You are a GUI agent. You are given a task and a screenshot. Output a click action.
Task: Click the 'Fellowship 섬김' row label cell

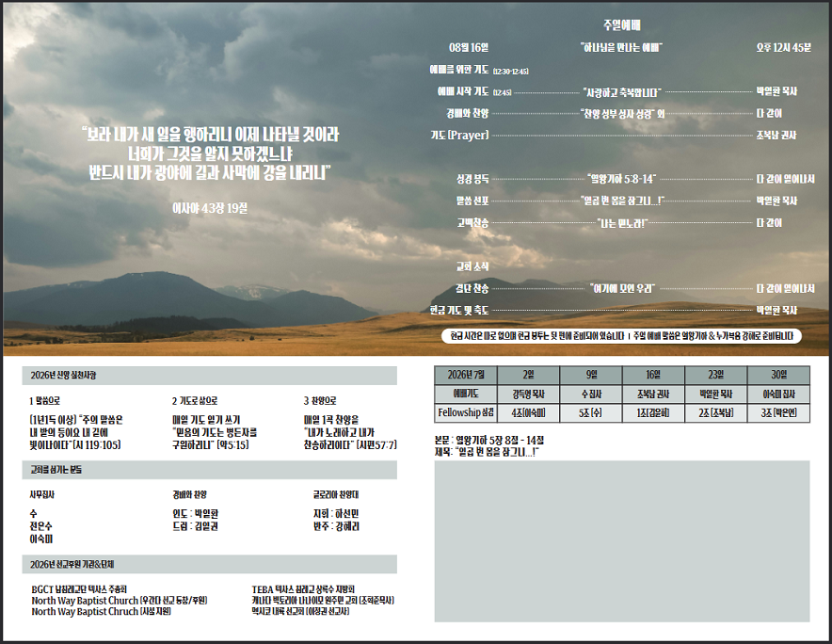pyautogui.click(x=466, y=412)
